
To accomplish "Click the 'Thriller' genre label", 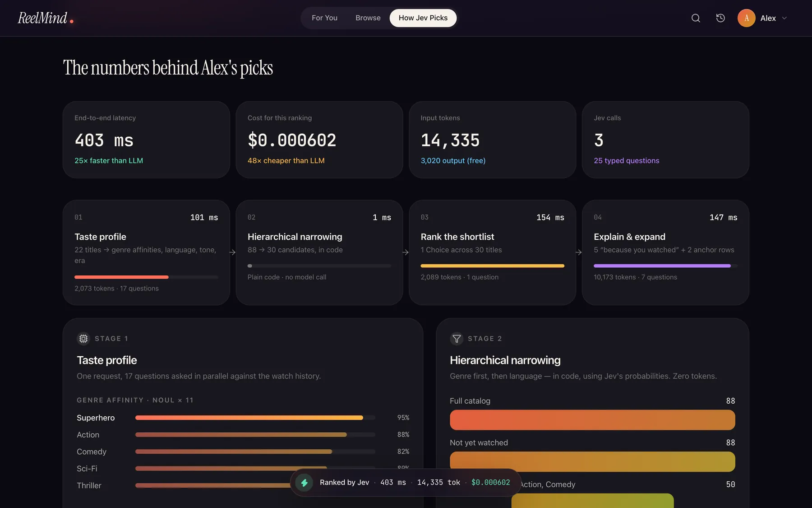I will (89, 485).
